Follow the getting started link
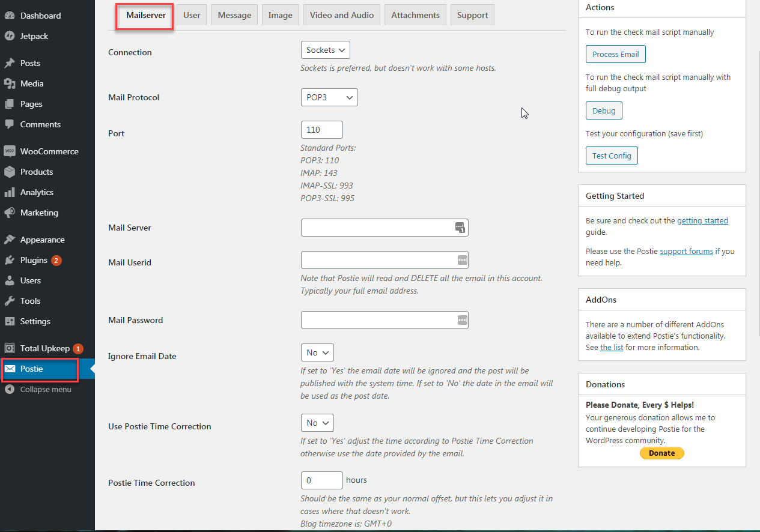This screenshot has height=532, width=760. 702,220
